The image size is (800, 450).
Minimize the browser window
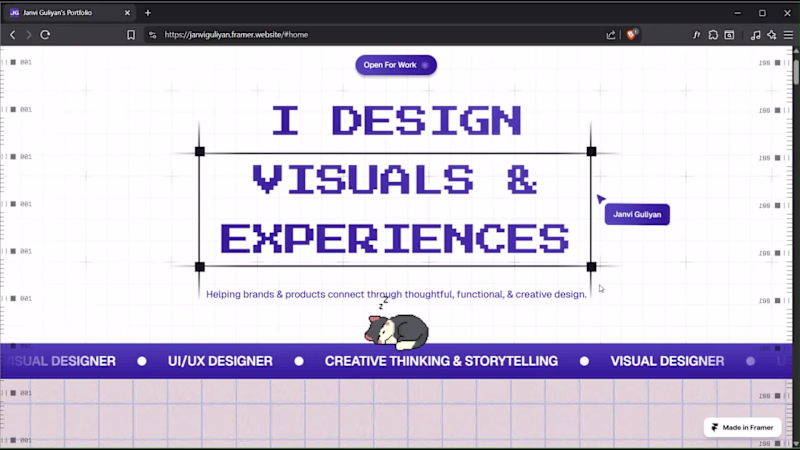(x=737, y=13)
